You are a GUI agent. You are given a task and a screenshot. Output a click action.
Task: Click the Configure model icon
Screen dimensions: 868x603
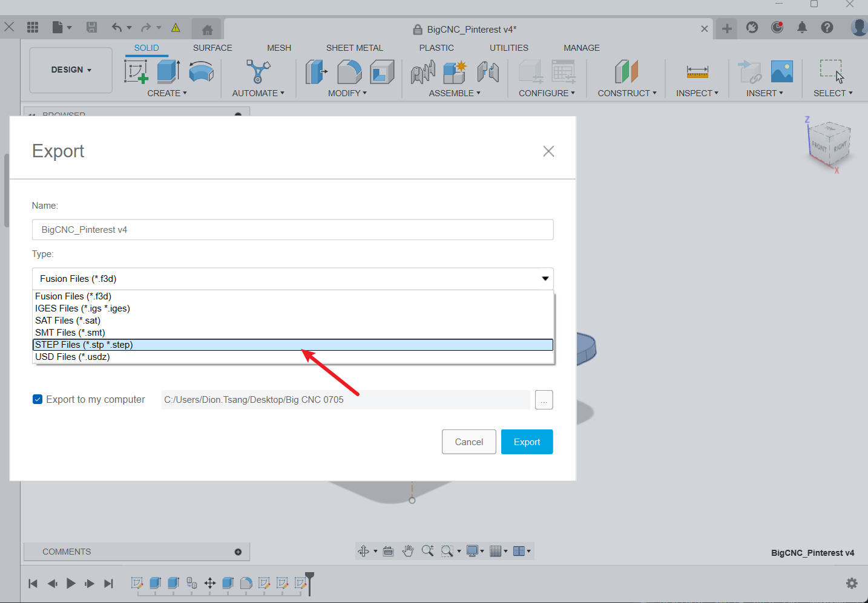[x=531, y=71]
